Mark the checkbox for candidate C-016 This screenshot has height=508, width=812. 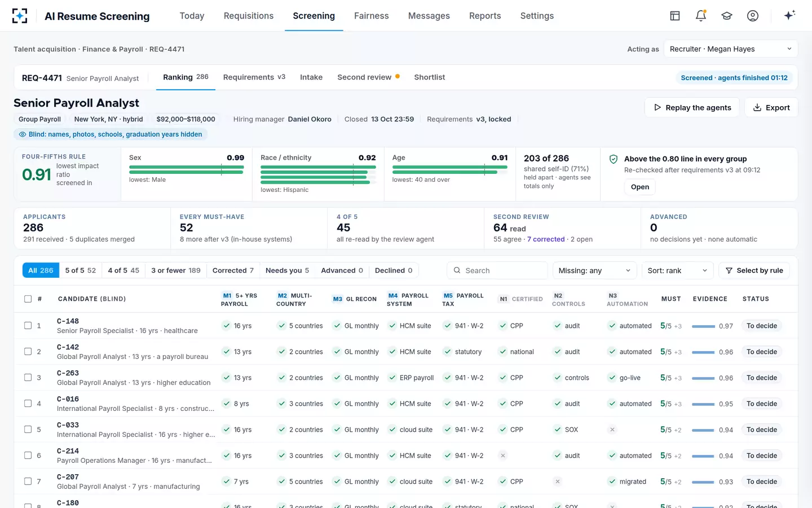[x=28, y=404]
